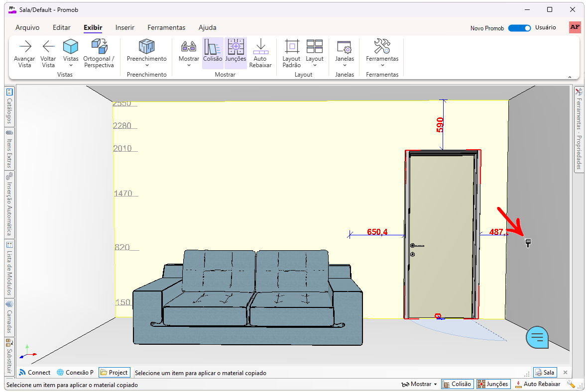587x392 pixels.
Task: Click the wrench icon in status bar
Action: pos(571,384)
